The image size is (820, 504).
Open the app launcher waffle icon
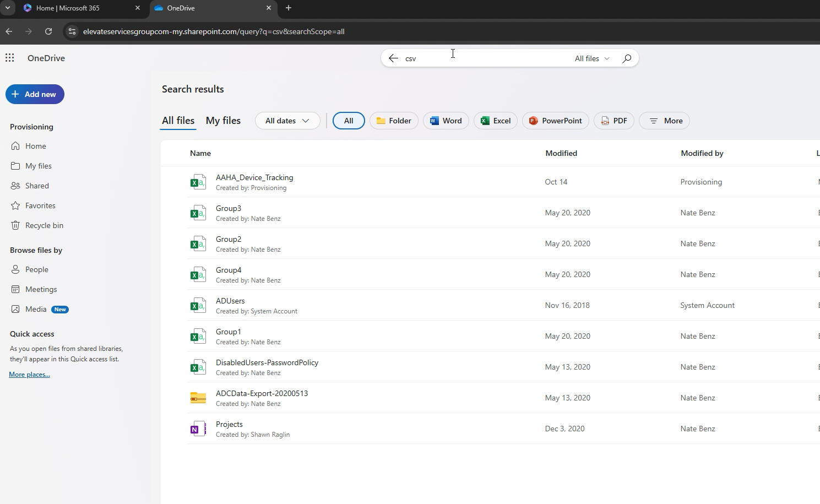tap(9, 58)
